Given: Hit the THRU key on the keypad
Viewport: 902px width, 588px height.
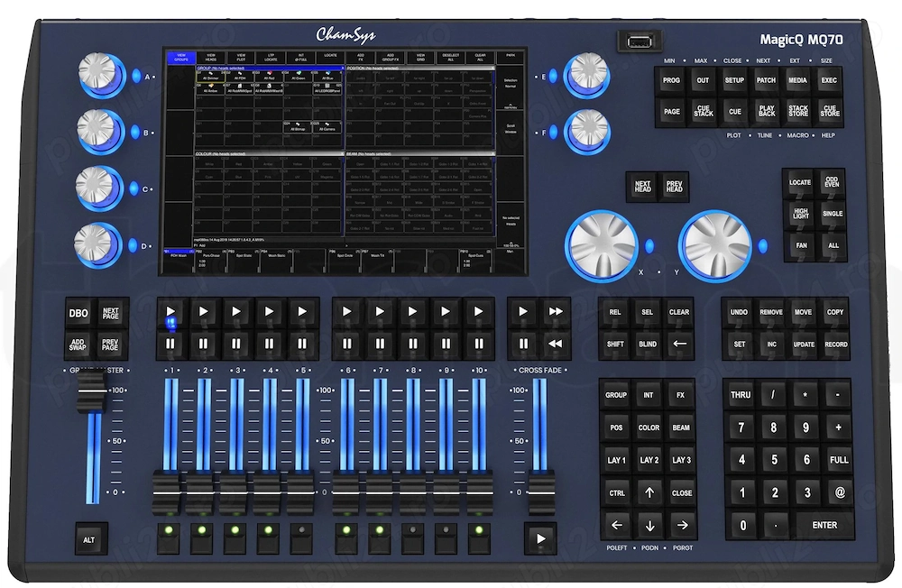Looking at the screenshot, I should [741, 395].
